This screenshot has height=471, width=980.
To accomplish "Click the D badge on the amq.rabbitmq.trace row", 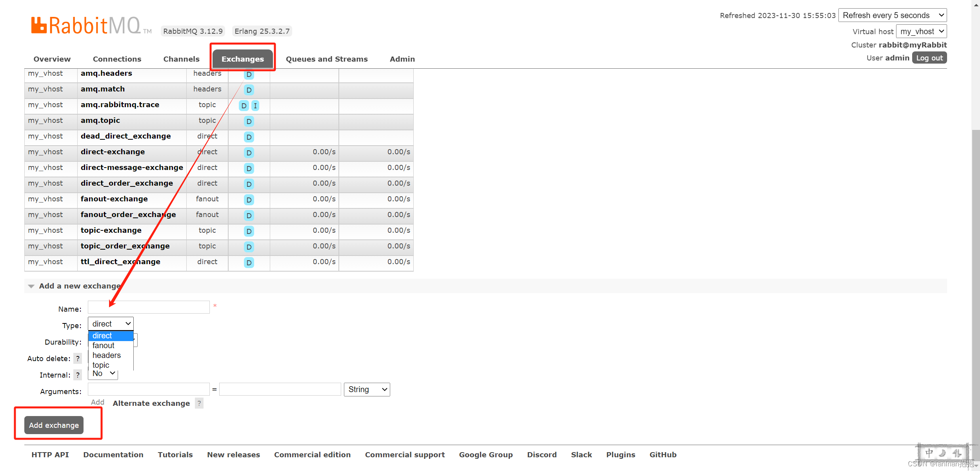I will [244, 106].
